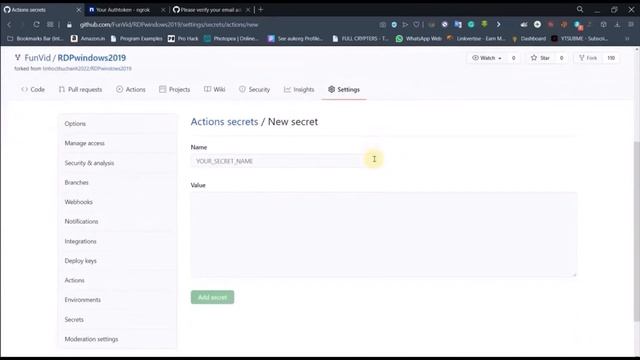Viewport: 640px width, 360px height.
Task: Click the lock icon in the address bar
Action: point(69,24)
